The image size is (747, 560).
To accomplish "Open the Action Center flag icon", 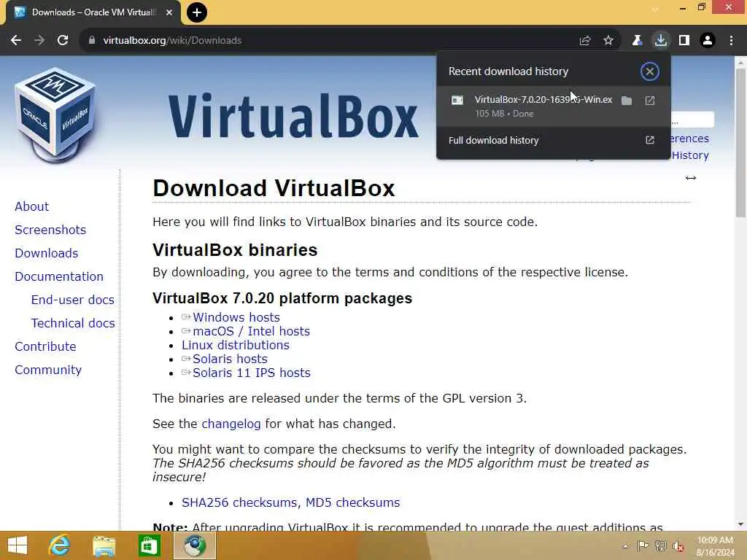I will [x=643, y=545].
